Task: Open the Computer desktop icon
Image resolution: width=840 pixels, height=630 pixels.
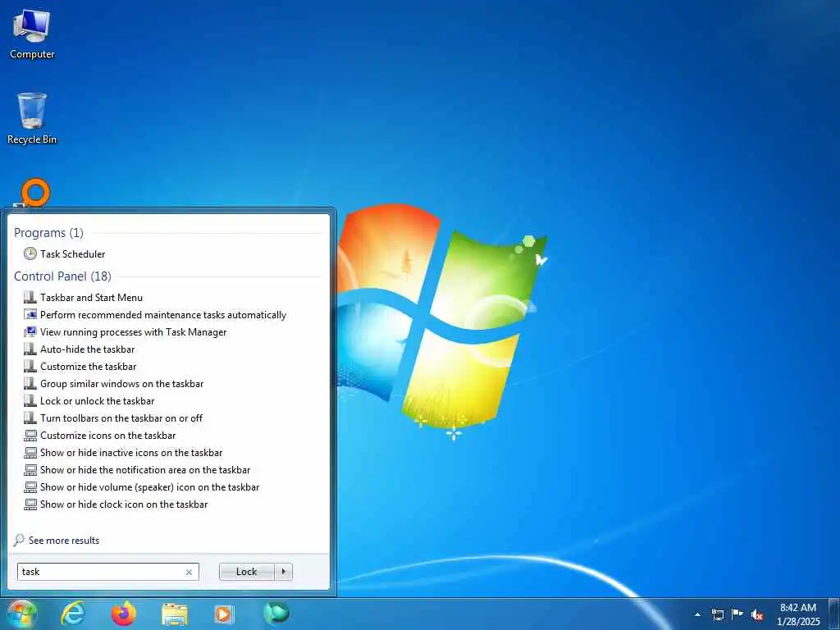Action: click(x=32, y=34)
